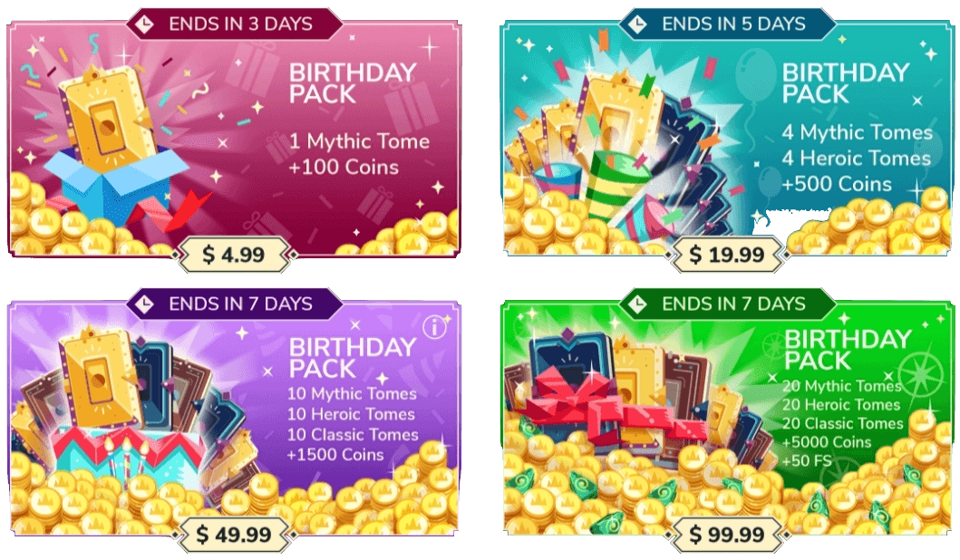Click clock icon on green 7 days banner

click(637, 304)
